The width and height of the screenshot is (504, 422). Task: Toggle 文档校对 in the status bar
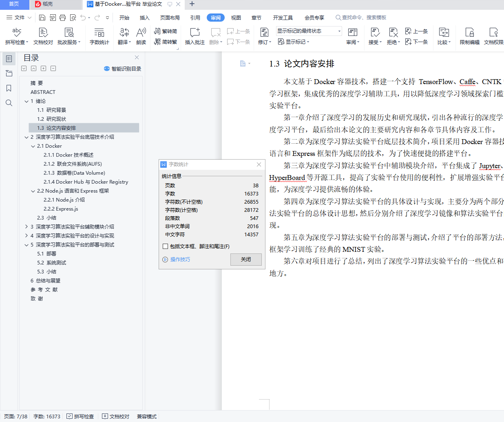[116, 416]
